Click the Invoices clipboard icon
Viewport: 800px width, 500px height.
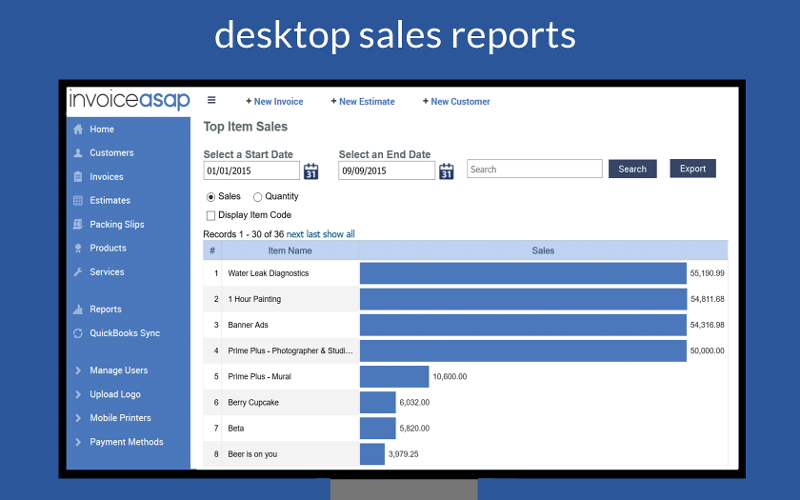click(78, 177)
